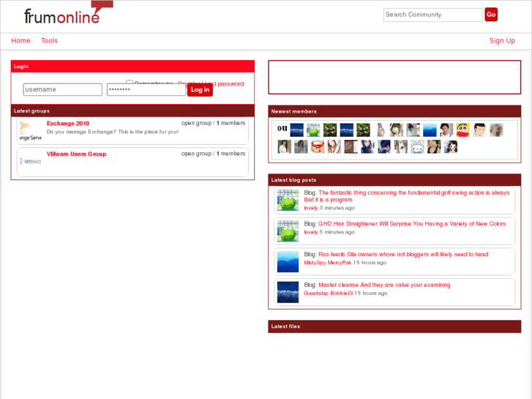This screenshot has width=532, height=399.
Task: Open the Home menu item
Action: click(x=20, y=41)
